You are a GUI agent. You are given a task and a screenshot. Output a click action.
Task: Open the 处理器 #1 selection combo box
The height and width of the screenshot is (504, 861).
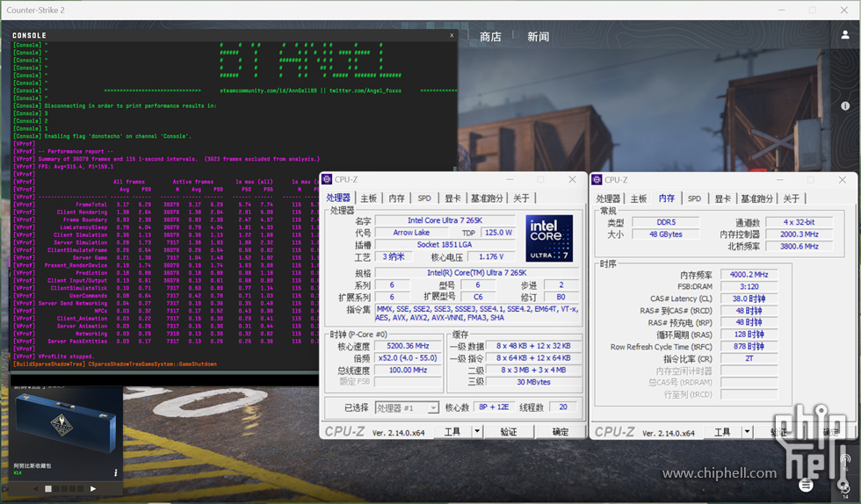tap(407, 407)
